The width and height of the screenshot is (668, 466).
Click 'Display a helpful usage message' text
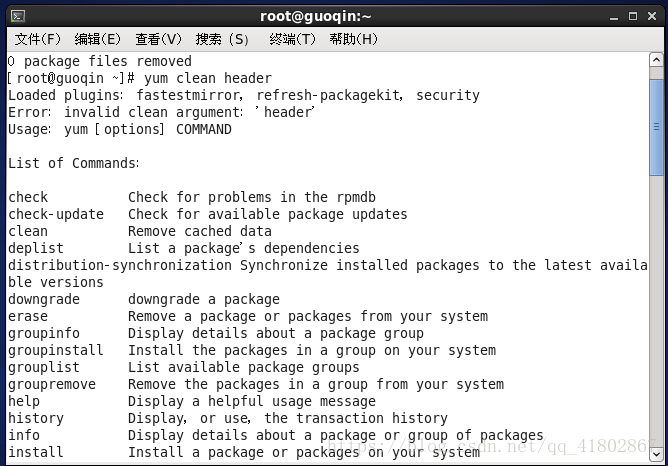click(252, 401)
